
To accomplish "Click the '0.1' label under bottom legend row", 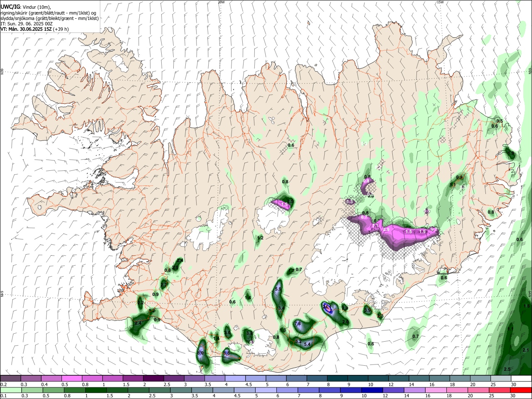I will pyautogui.click(x=3, y=396).
